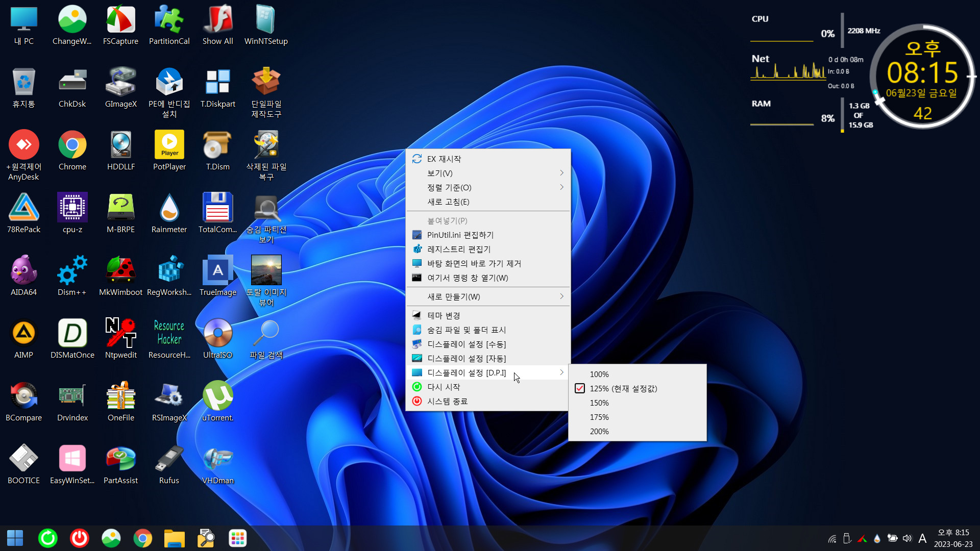Image resolution: width=980 pixels, height=551 pixels.
Task: Click the Rainmeter clock widget
Action: (x=922, y=77)
